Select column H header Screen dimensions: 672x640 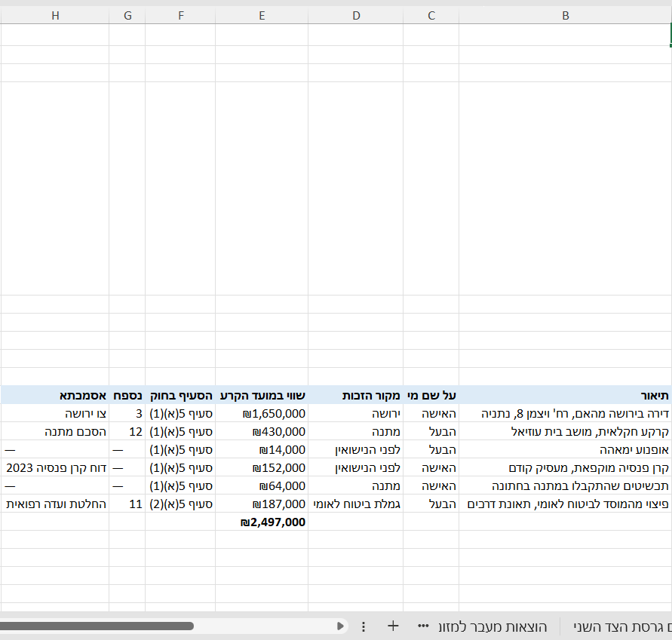55,16
